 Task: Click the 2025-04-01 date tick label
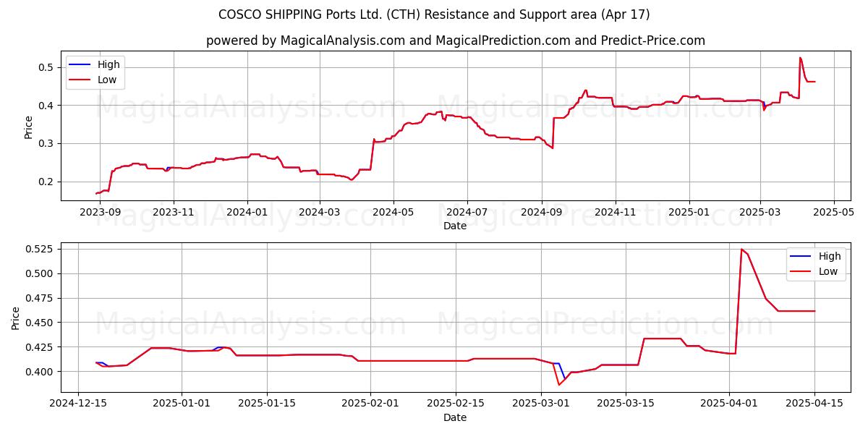(x=729, y=404)
